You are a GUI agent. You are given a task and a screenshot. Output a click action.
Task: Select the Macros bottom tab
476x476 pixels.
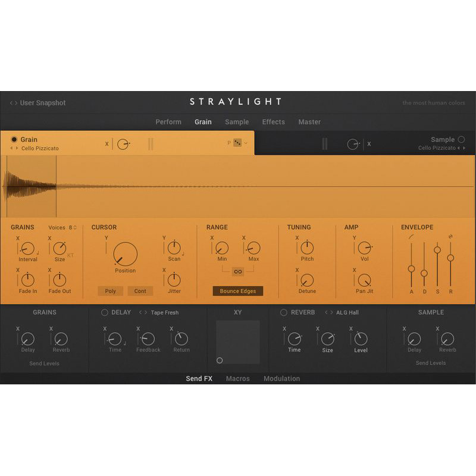[x=237, y=378]
